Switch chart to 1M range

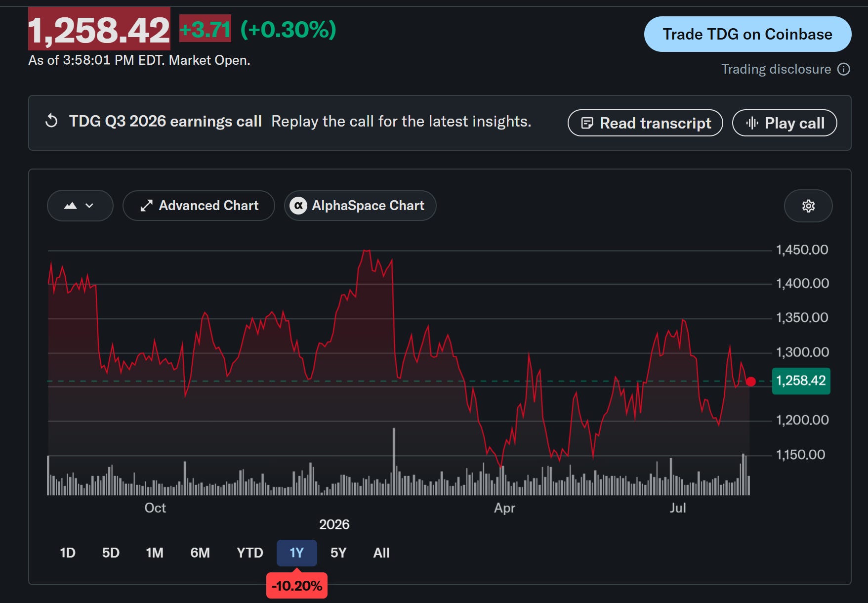155,553
